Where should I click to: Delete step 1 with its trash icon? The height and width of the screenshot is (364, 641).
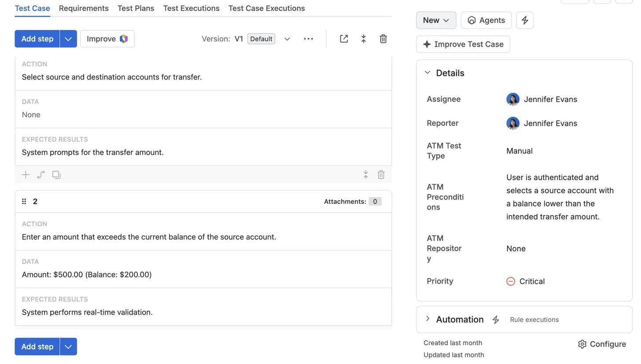coord(381,175)
